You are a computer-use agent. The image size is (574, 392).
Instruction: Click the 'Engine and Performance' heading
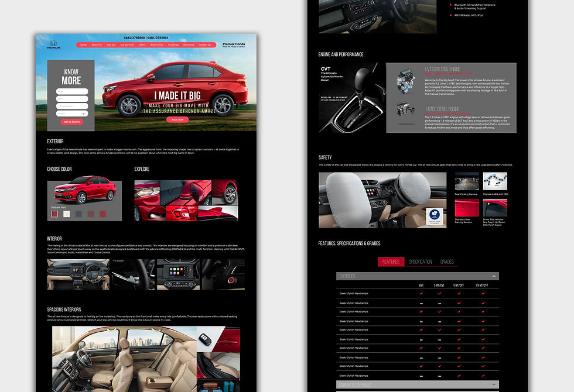[x=341, y=54]
